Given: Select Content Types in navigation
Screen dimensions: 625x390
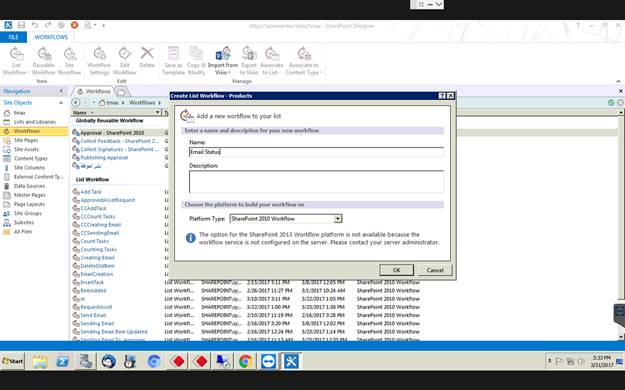Looking at the screenshot, I should click(x=31, y=159).
